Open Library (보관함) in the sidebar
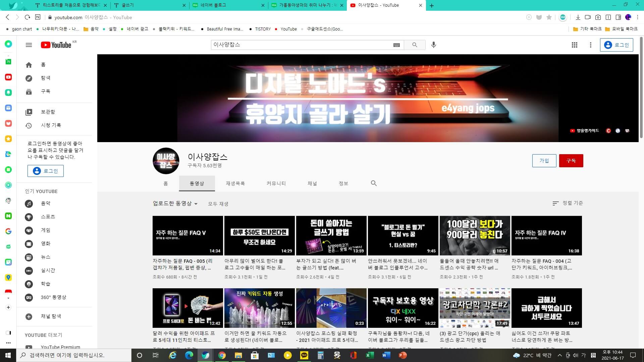Viewport: 644px width, 362px height. [x=54, y=112]
